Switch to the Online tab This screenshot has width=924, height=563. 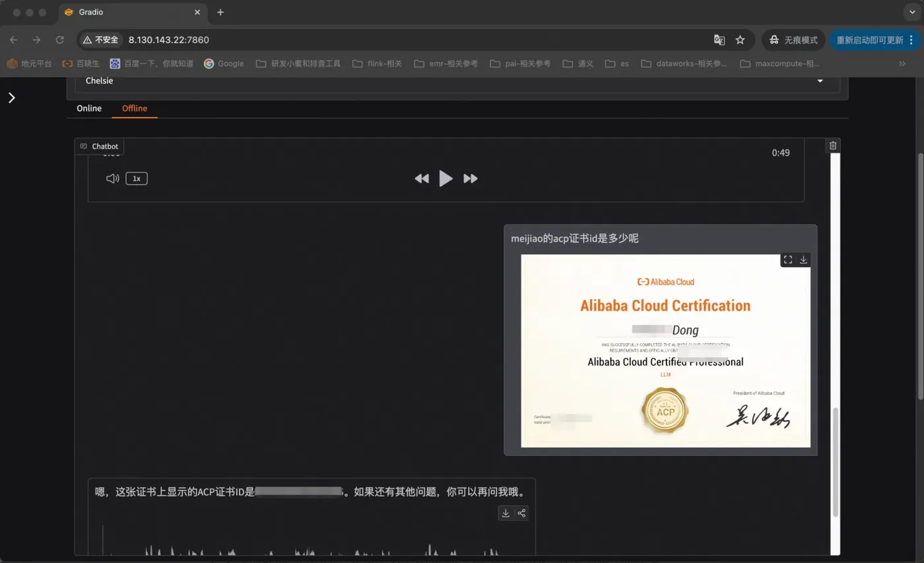tap(89, 108)
